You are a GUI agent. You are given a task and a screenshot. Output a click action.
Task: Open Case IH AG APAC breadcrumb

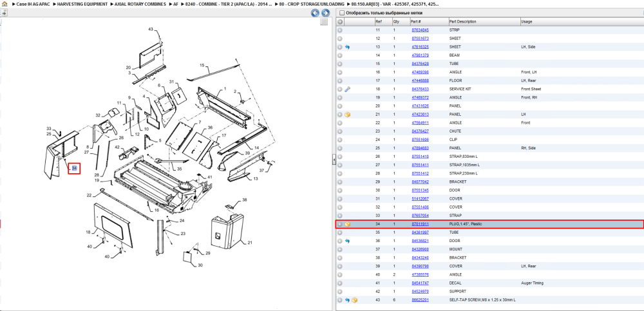point(32,4)
